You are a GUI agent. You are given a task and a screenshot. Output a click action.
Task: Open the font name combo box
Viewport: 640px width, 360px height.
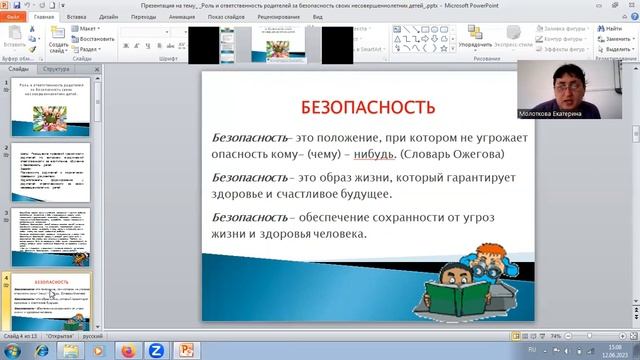coord(145,32)
